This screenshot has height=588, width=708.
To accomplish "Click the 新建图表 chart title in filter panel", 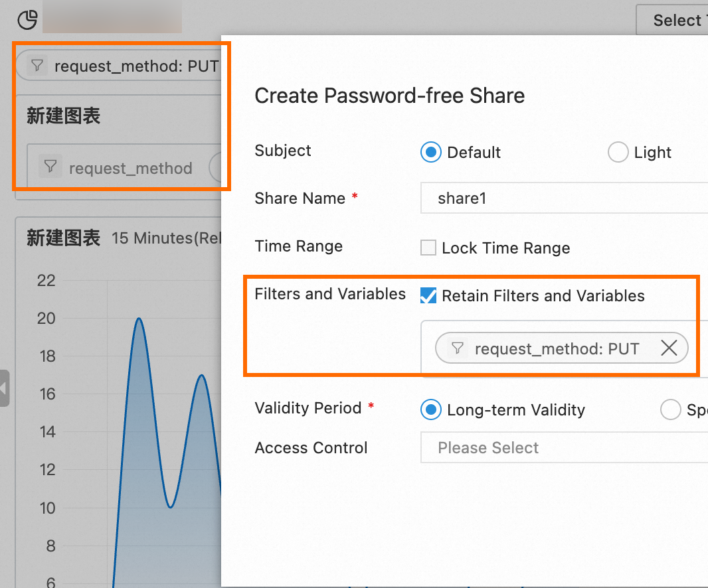I will coord(63,116).
